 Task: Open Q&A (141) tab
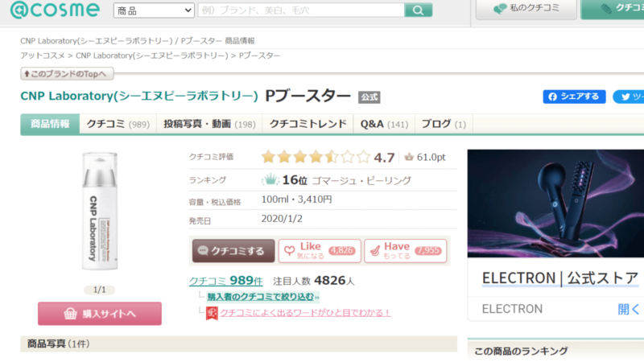(x=384, y=124)
